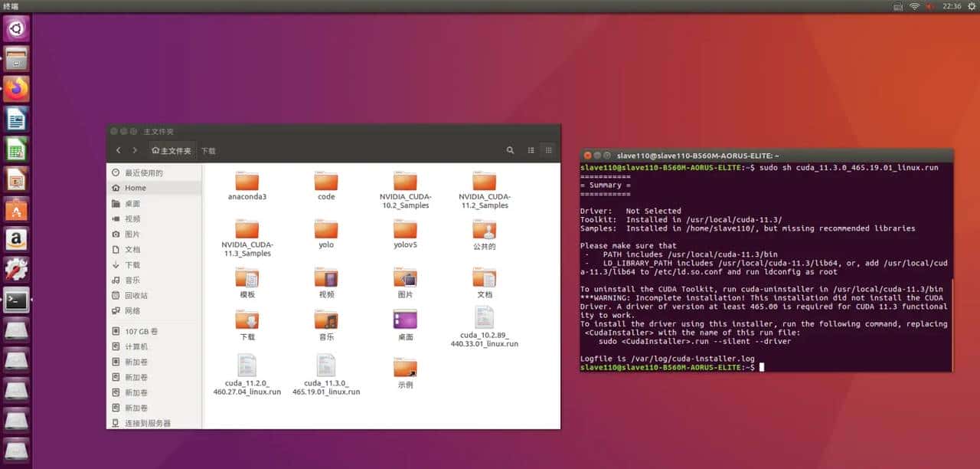The image size is (980, 469).
Task: Click the Wi-Fi indicator in the top bar
Action: tap(913, 6)
